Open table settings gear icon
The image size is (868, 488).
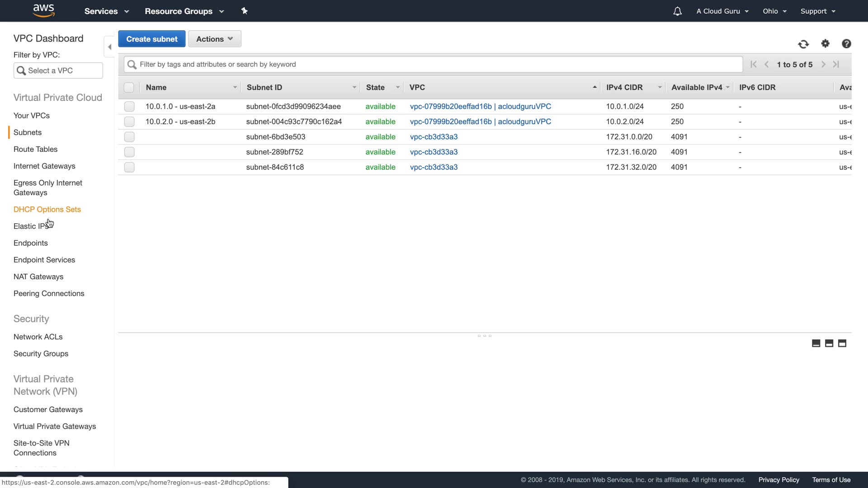(x=826, y=43)
